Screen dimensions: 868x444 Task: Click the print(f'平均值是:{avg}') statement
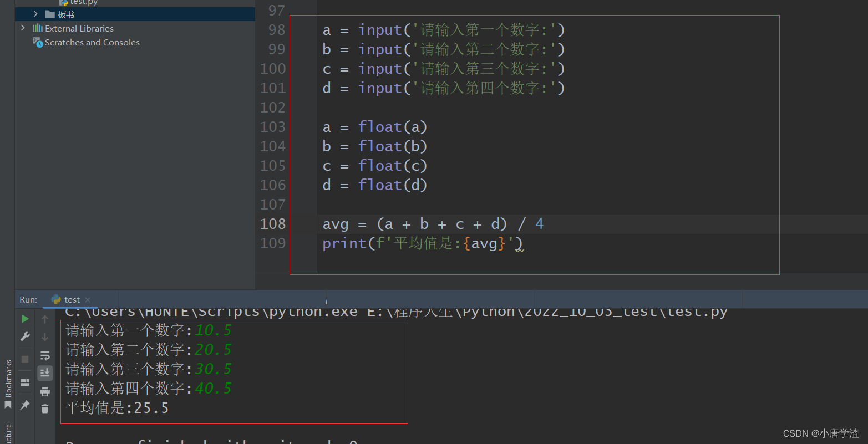(x=423, y=243)
